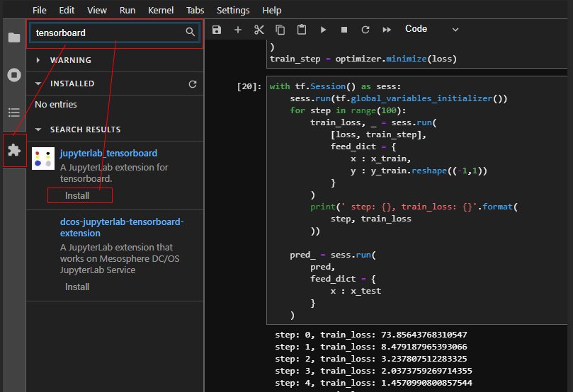Run the selected cell

click(x=323, y=30)
